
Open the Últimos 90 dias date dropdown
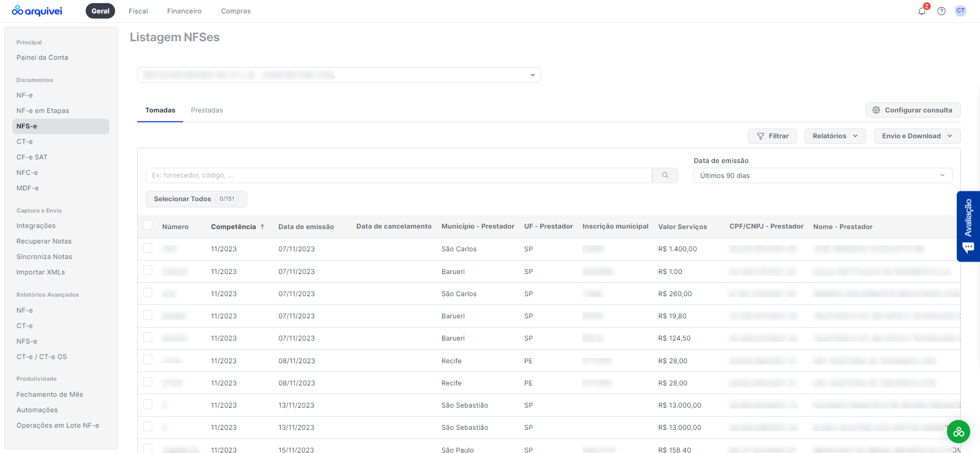click(x=823, y=175)
